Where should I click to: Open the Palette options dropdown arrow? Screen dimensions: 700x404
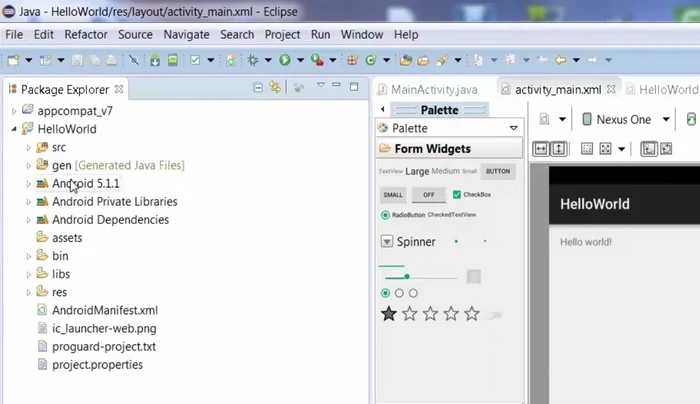513,128
